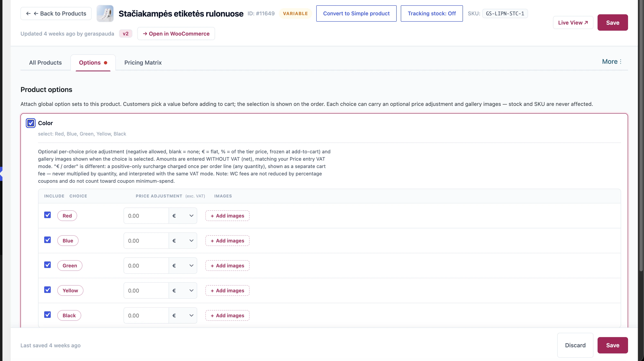The image size is (644, 361).
Task: Open the Blue row currency unit dropdown
Action: [183, 241]
